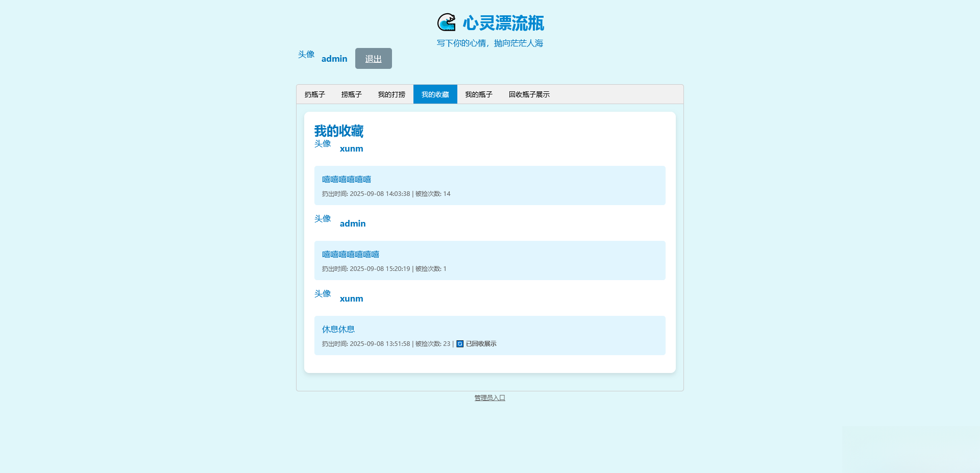Viewport: 980px width, 473px height.
Task: Switch to the 我的瓶子 tab
Action: point(479,94)
